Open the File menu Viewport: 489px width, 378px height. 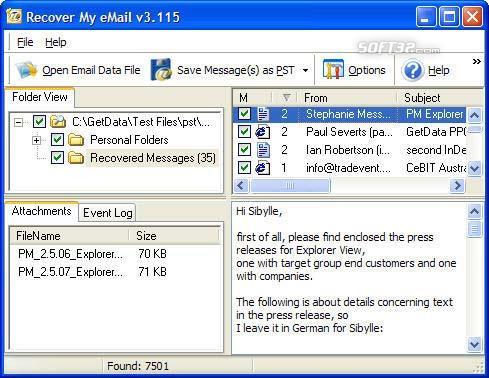(25, 42)
